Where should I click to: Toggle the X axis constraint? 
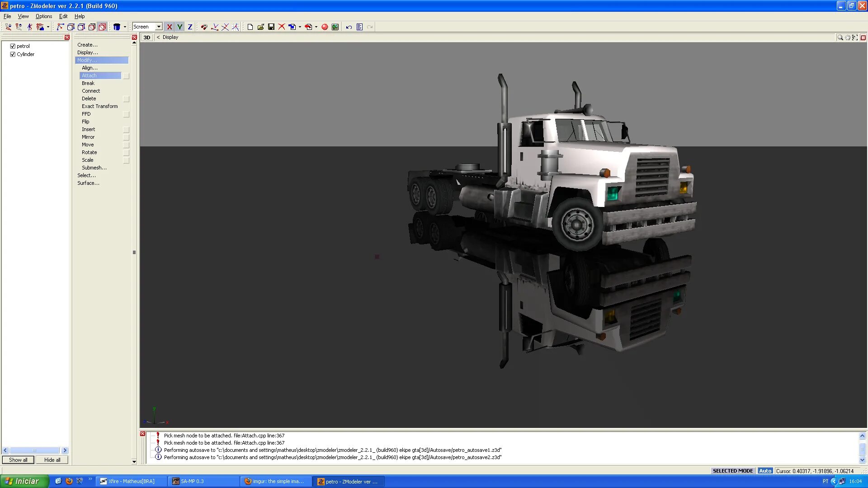[169, 27]
